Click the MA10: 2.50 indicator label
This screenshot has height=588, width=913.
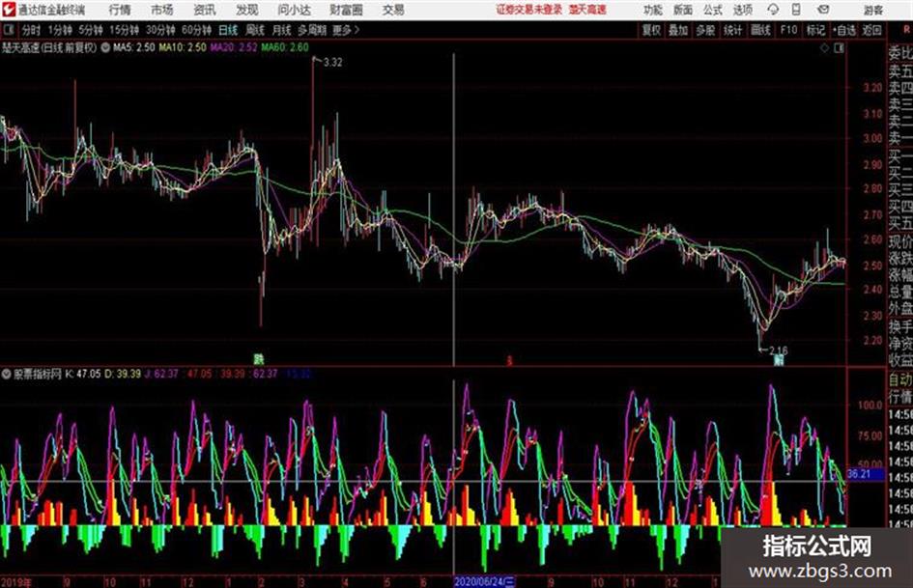click(183, 47)
